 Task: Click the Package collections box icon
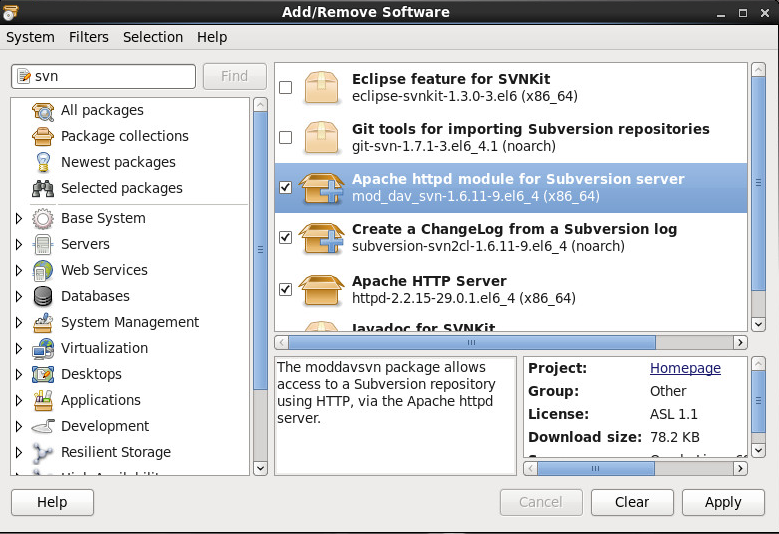[x=43, y=136]
